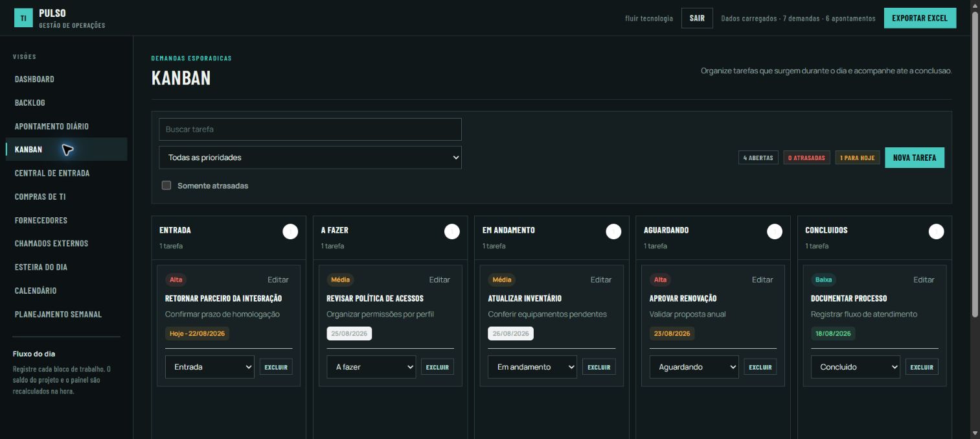Edit the Retornar Parceiro da Integração card
This screenshot has height=439, width=980.
click(x=278, y=279)
